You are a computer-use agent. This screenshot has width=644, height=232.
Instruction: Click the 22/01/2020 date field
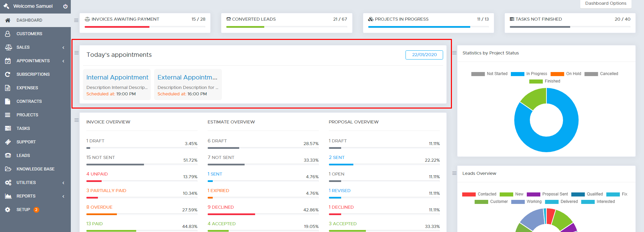(424, 55)
